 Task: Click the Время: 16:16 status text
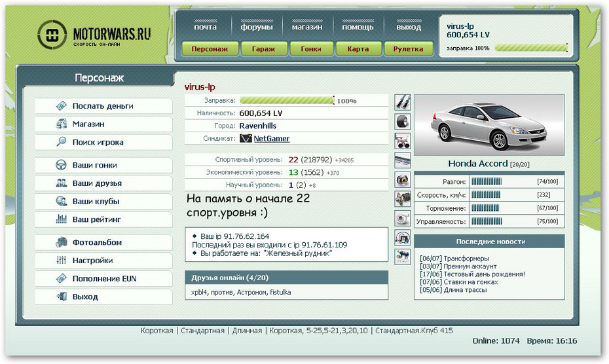coord(552,340)
